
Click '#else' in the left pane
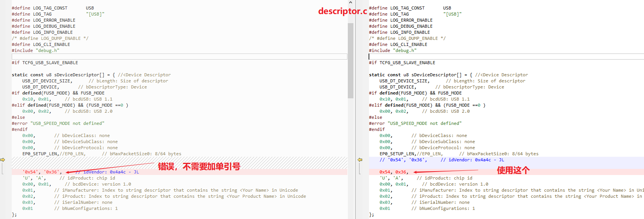click(x=18, y=117)
